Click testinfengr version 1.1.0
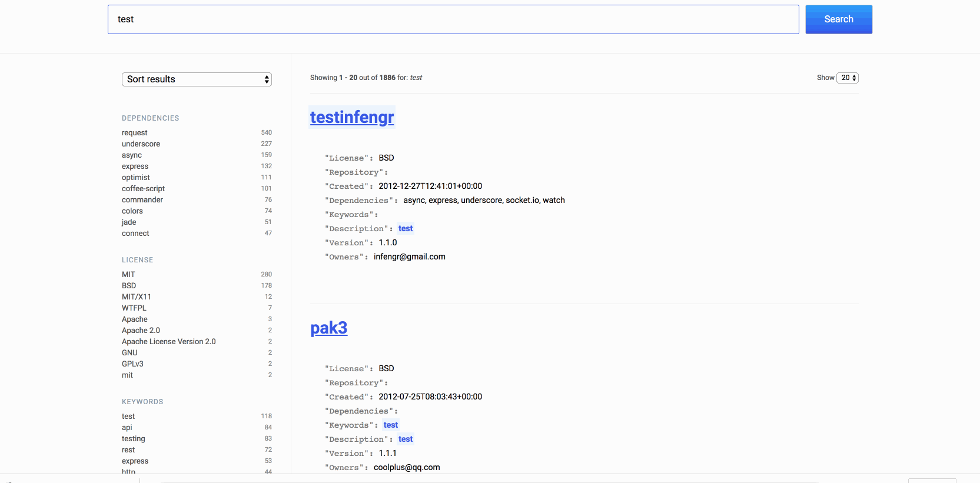Image resolution: width=980 pixels, height=483 pixels. tap(388, 242)
